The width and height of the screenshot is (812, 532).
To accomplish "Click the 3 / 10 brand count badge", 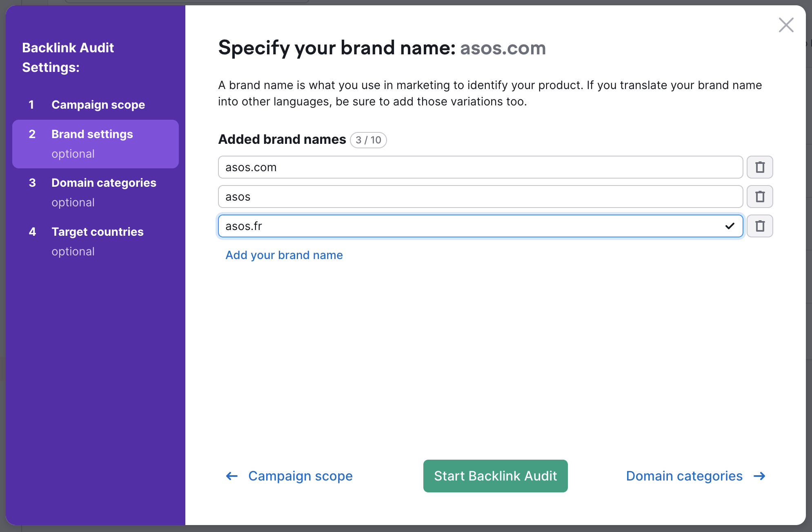I will click(x=368, y=140).
